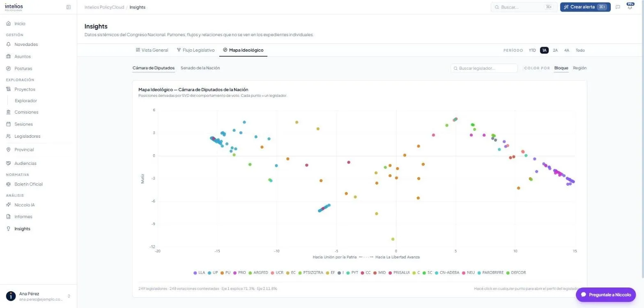Switch to Senado de la Nación
The image size is (644, 308).
pyautogui.click(x=200, y=68)
